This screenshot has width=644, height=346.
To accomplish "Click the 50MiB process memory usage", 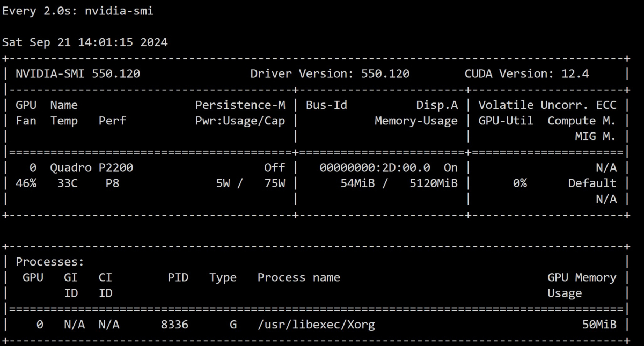I will (x=599, y=325).
